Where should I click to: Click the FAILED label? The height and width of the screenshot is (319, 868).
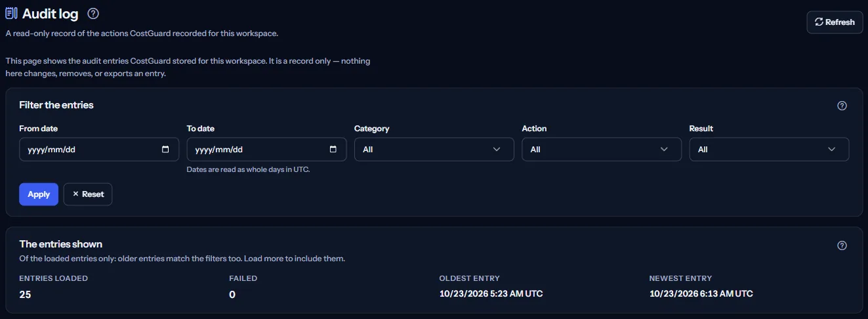[243, 278]
